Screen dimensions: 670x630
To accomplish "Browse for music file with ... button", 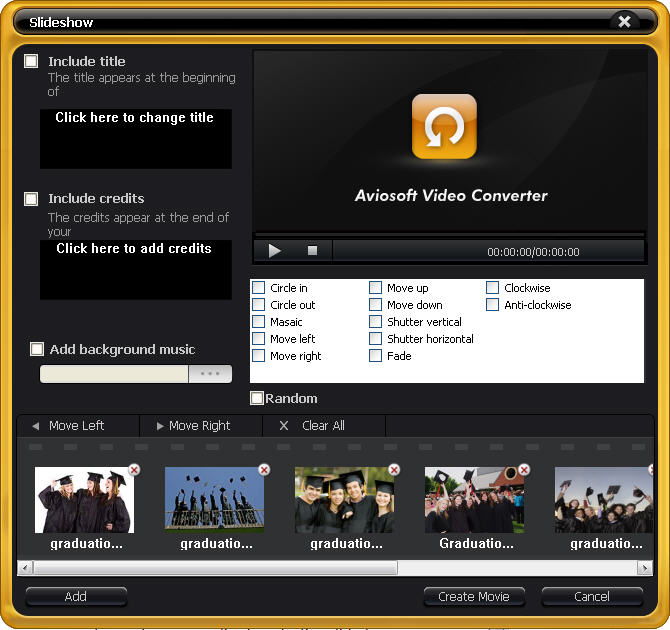I will click(x=210, y=374).
